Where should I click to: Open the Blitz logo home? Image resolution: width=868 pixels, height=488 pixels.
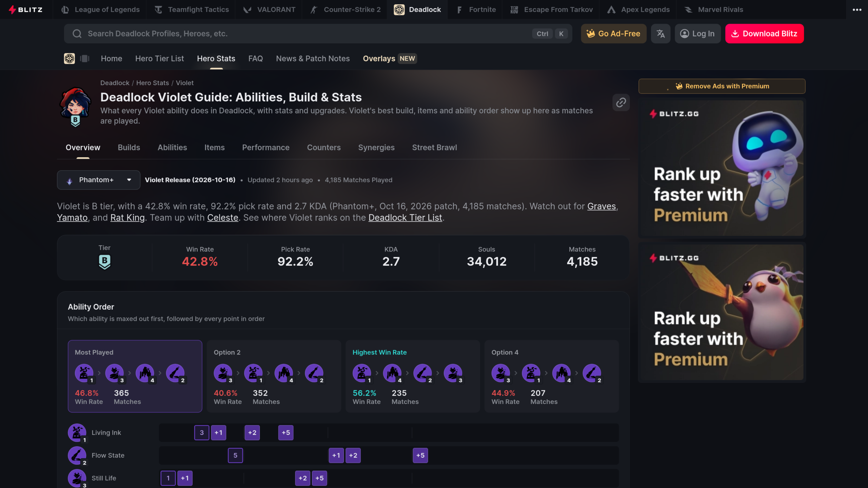[x=26, y=9]
